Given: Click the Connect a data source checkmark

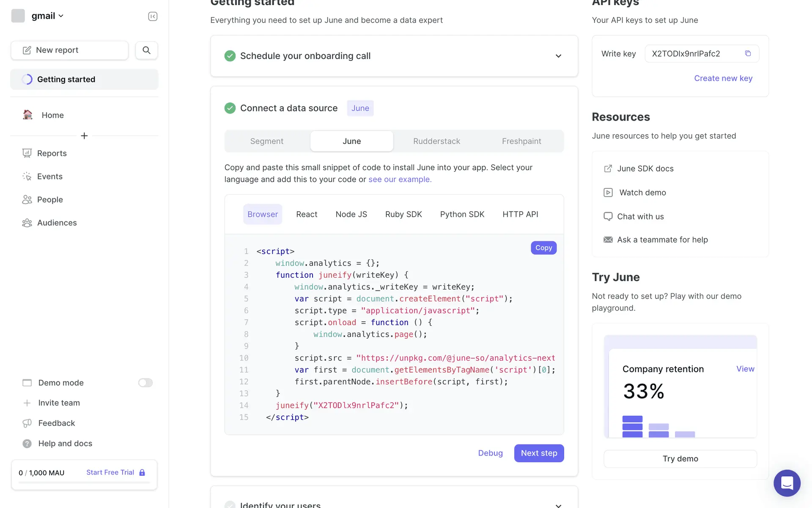Looking at the screenshot, I should pos(230,108).
